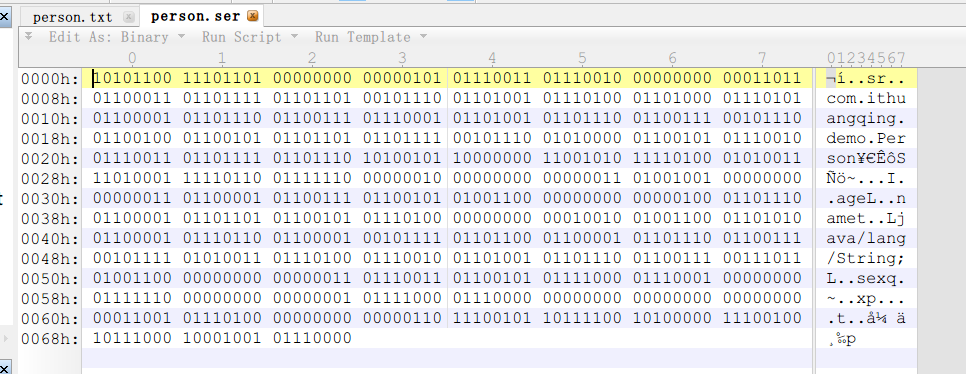Switch to the person.txt tab
The image size is (966, 374).
click(73, 17)
